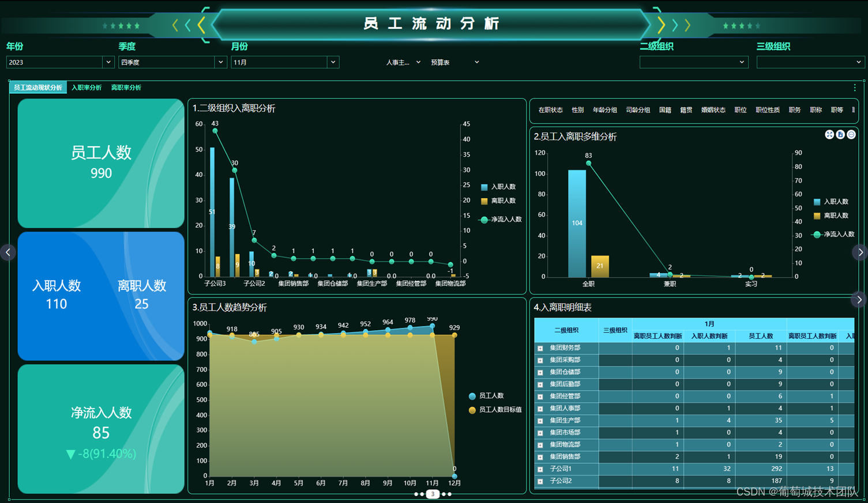Click the 净流入人数 85 KPI card
This screenshot has height=503, width=868.
tap(101, 429)
